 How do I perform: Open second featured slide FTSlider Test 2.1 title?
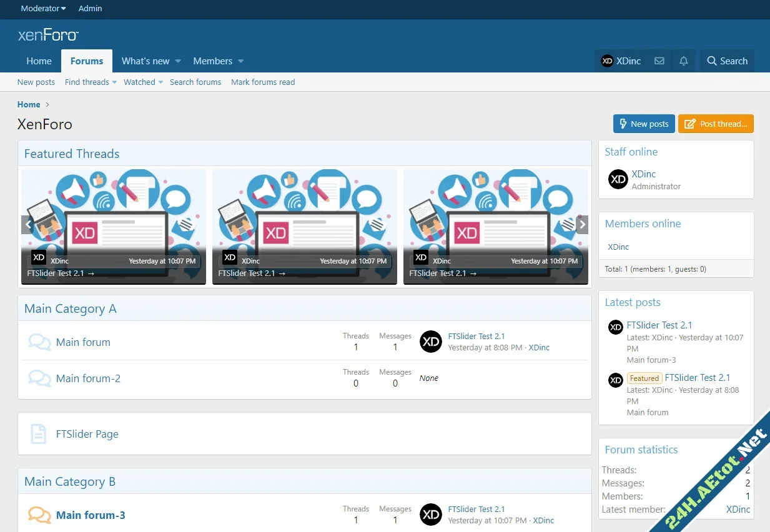(252, 273)
